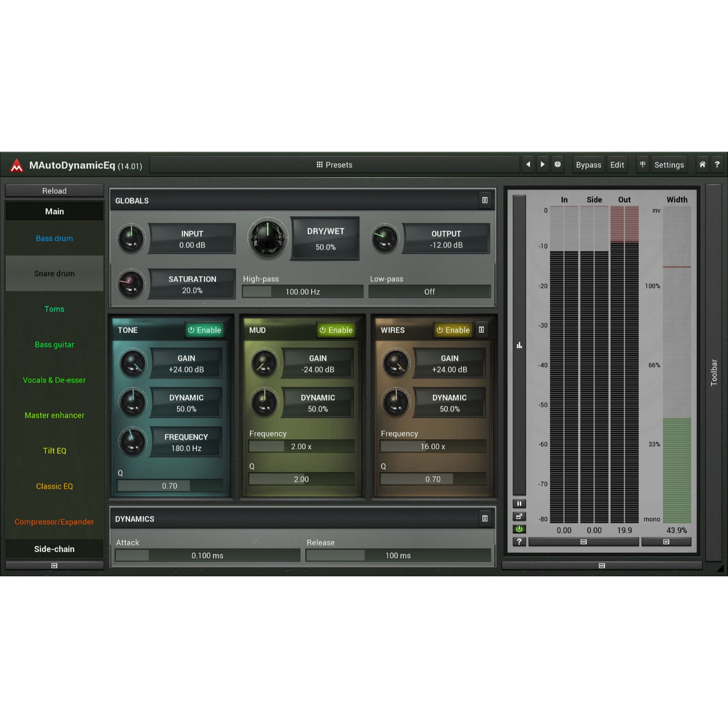Screen dimensions: 728x728
Task: Open WIRES band menu icon
Action: 481,330
